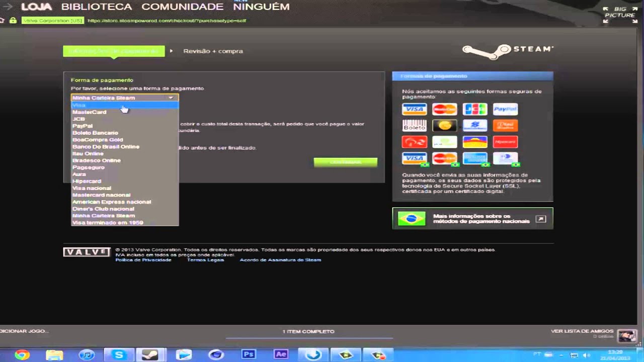Choose PayPal from the dropdown list
Viewport: 644px width, 362px height.
(125, 126)
